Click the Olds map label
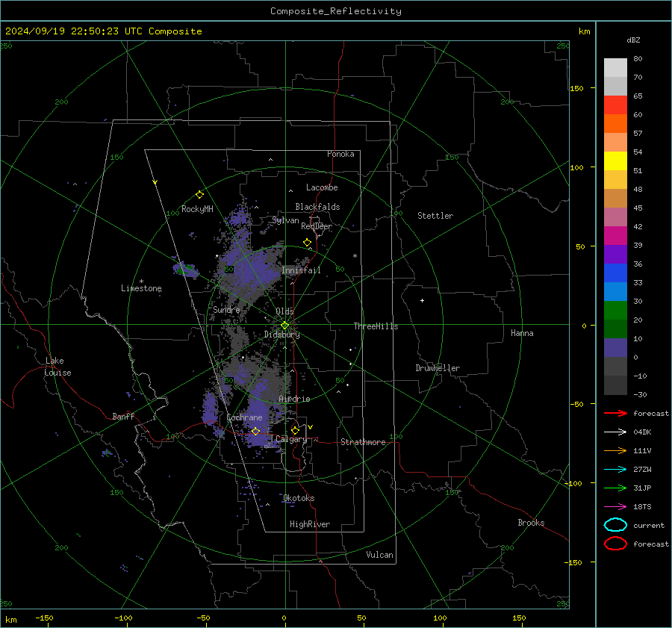Screen dimensions: 672x628 [x=284, y=311]
